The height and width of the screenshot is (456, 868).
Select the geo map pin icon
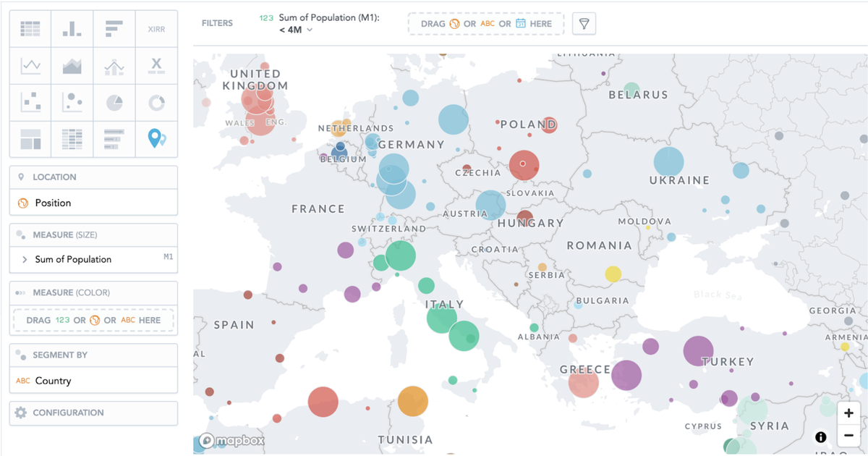156,138
